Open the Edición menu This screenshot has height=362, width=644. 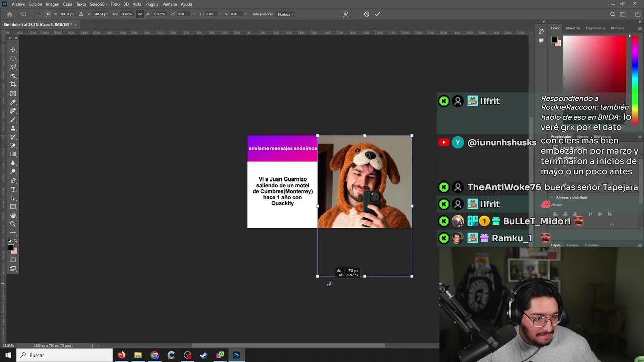[x=36, y=4]
